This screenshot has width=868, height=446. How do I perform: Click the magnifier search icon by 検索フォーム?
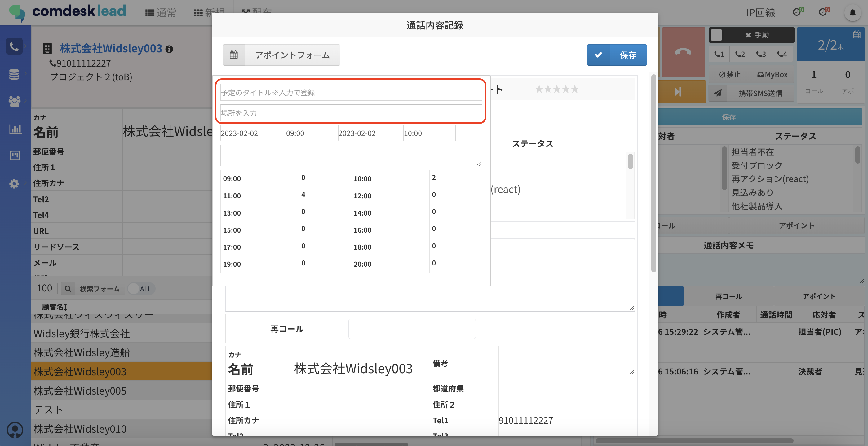tap(68, 289)
